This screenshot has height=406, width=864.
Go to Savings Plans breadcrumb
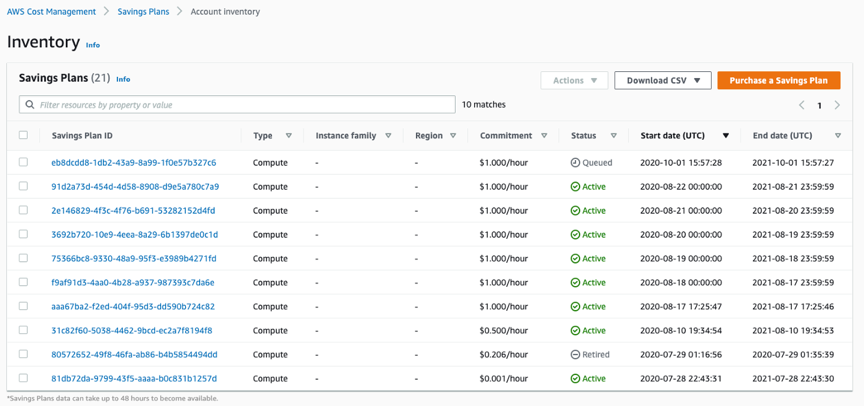point(143,12)
